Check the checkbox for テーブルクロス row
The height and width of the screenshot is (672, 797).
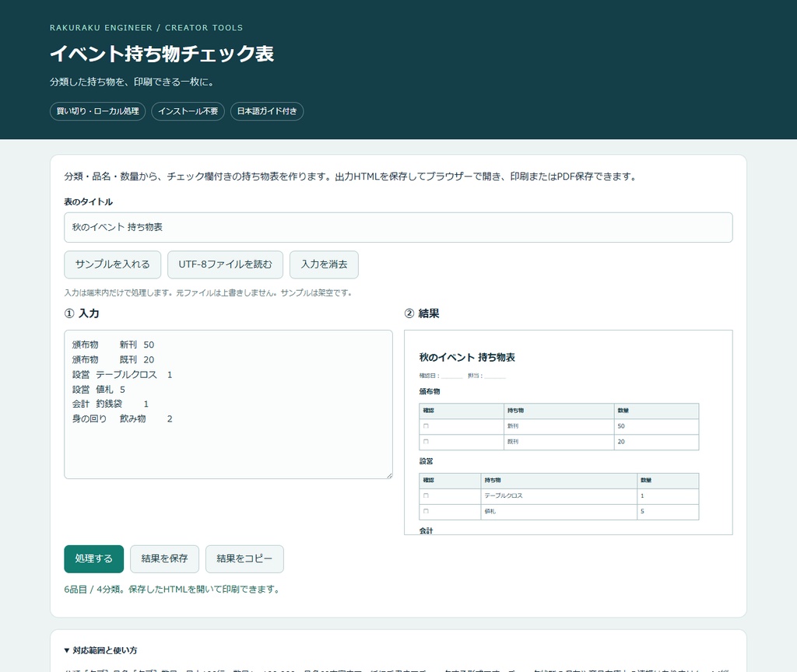[426, 495]
